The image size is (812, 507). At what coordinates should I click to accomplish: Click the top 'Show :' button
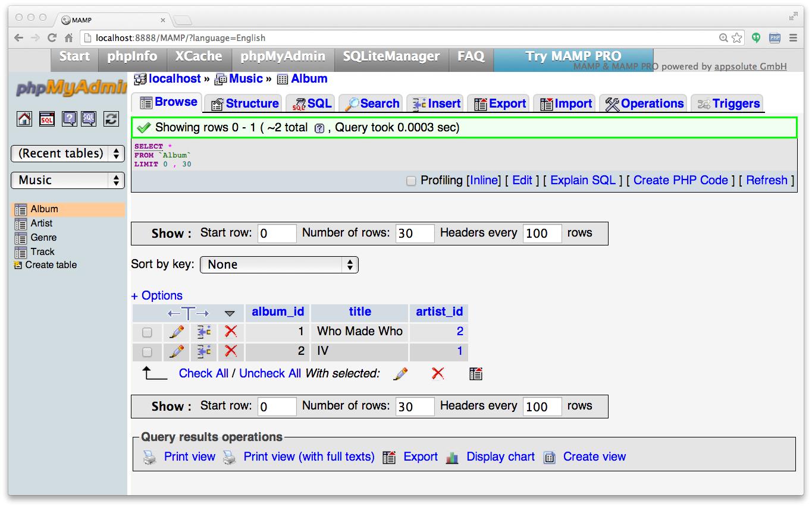pyautogui.click(x=171, y=234)
